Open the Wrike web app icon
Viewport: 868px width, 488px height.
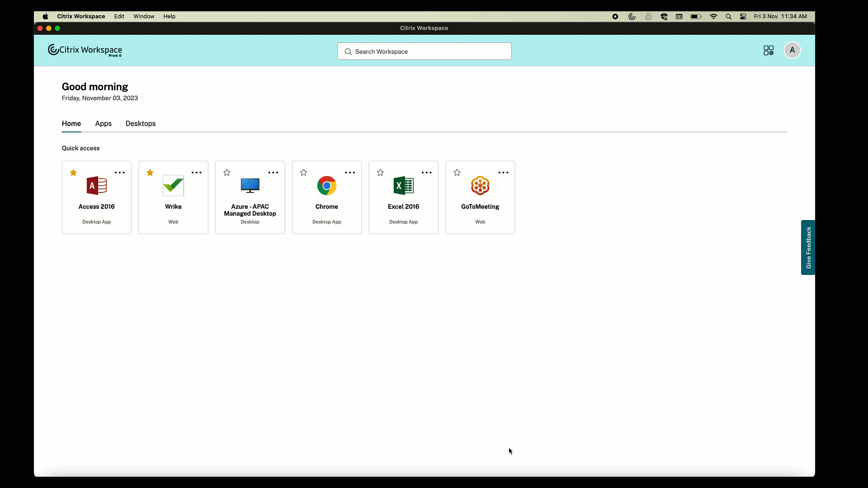(x=173, y=186)
